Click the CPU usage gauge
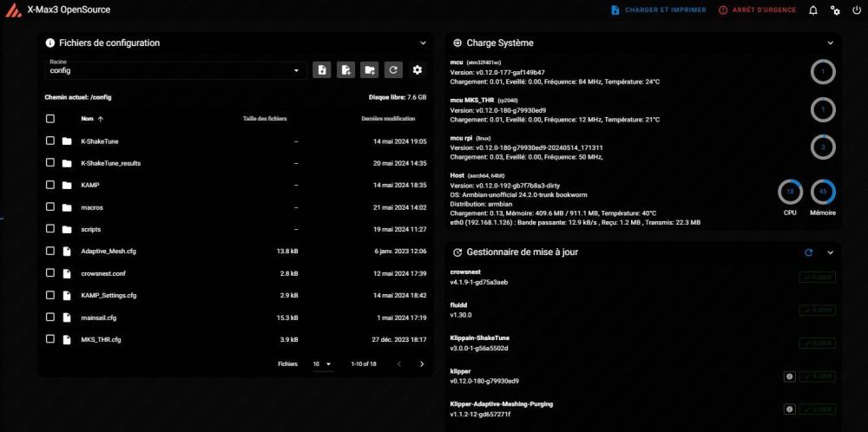The image size is (868, 432). click(790, 192)
